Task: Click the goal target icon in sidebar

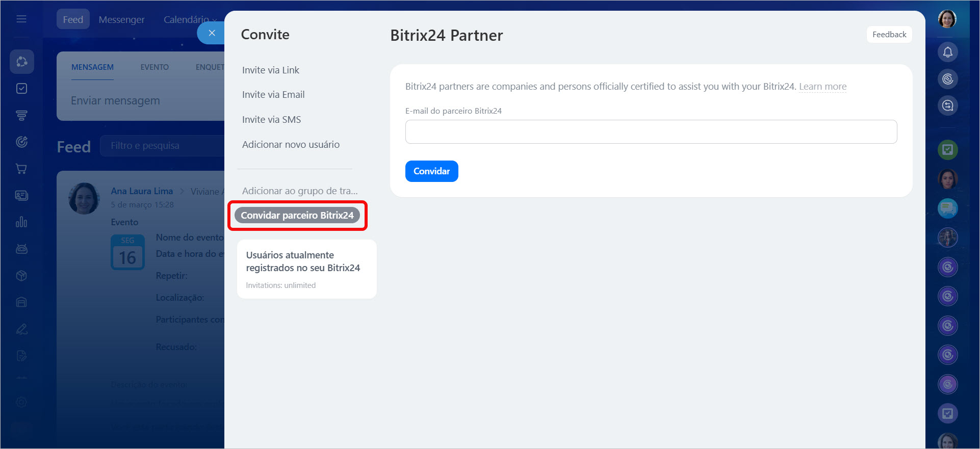Action: pos(21,142)
